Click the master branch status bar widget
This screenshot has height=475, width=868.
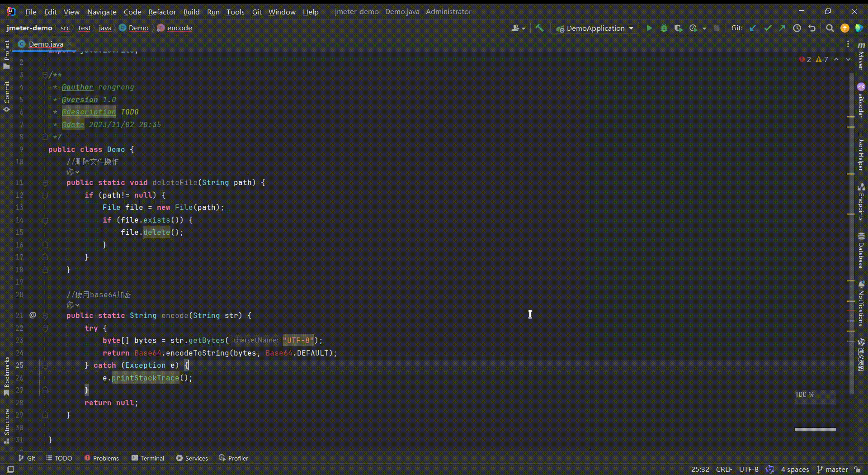pyautogui.click(x=832, y=470)
